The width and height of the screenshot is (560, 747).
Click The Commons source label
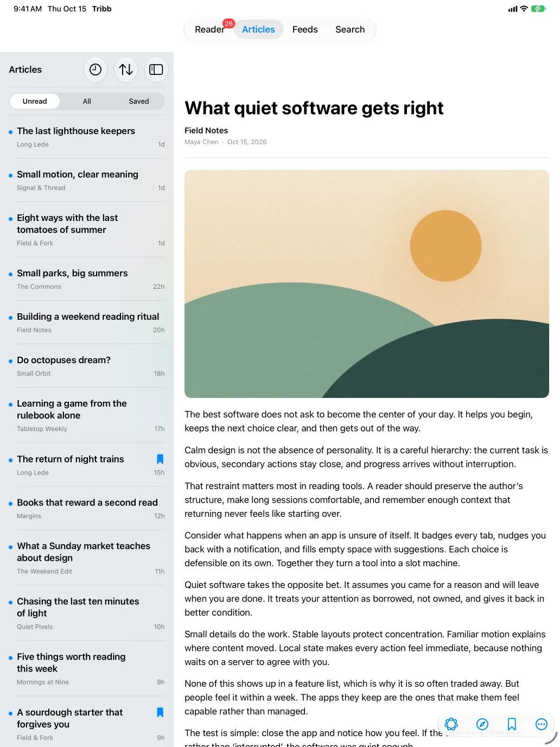(x=39, y=287)
